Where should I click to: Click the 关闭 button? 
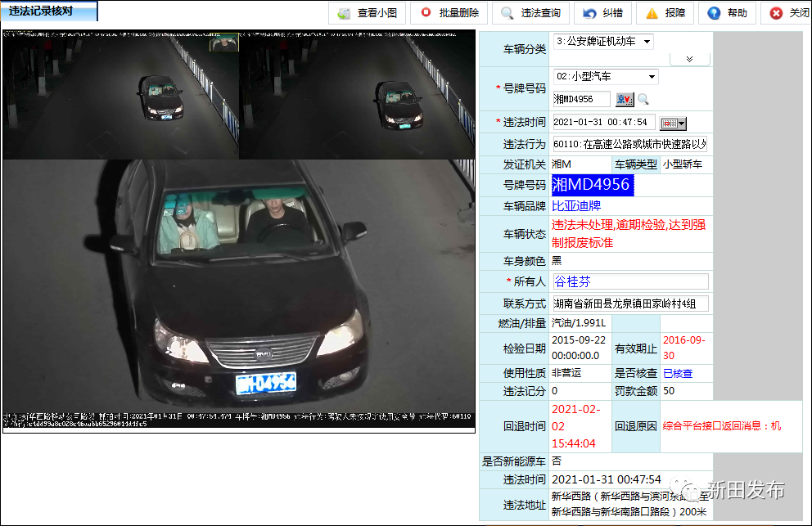coord(787,13)
